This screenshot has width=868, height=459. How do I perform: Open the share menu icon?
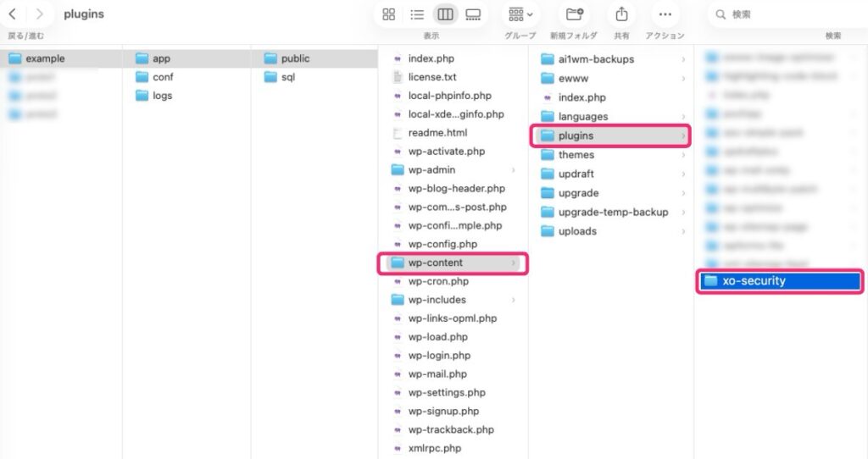pyautogui.click(x=621, y=14)
